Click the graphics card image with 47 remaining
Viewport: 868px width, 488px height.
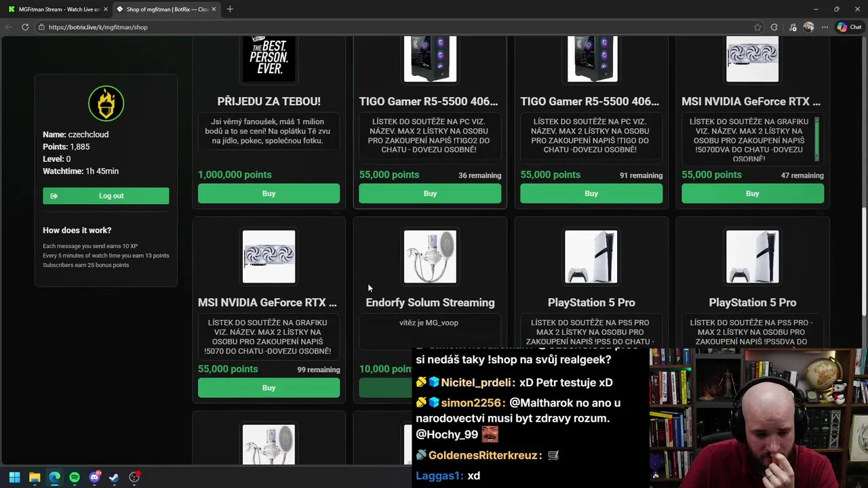click(753, 59)
